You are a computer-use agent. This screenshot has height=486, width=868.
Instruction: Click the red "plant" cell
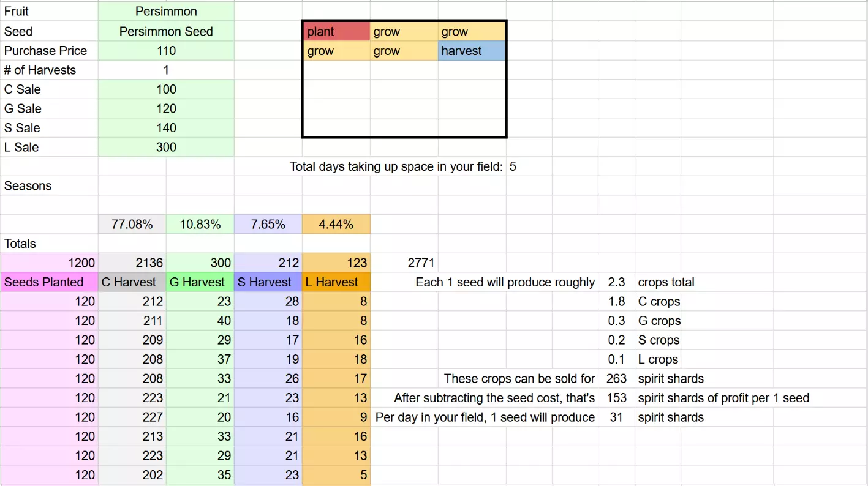336,32
